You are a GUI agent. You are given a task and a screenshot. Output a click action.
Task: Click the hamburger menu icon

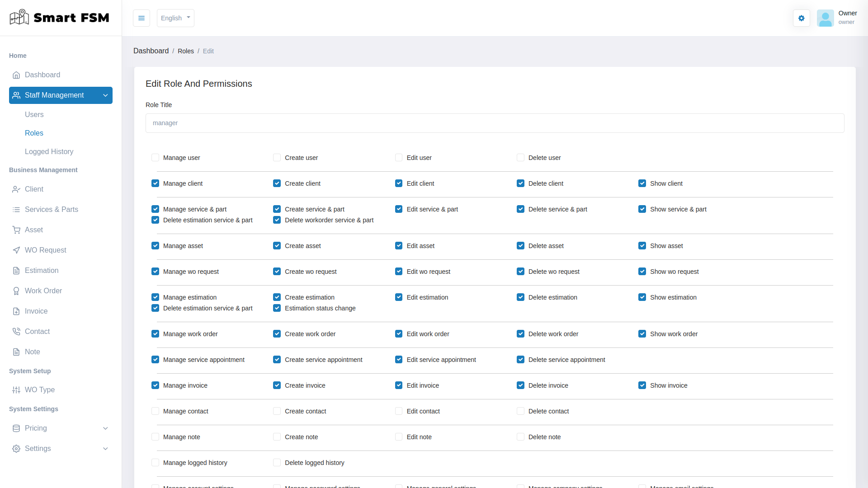(x=141, y=18)
